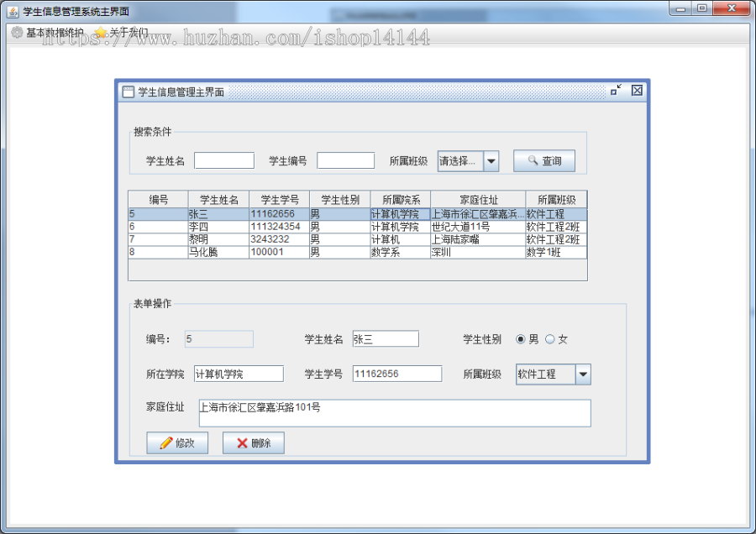Image resolution: width=756 pixels, height=534 pixels.
Task: Click the arrow of the 所属班级 search combo
Action: click(x=491, y=160)
